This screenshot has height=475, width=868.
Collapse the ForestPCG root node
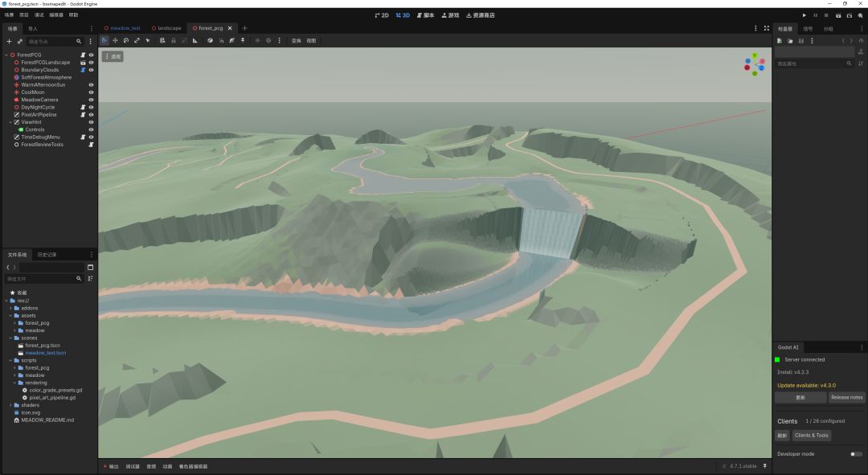(6, 55)
